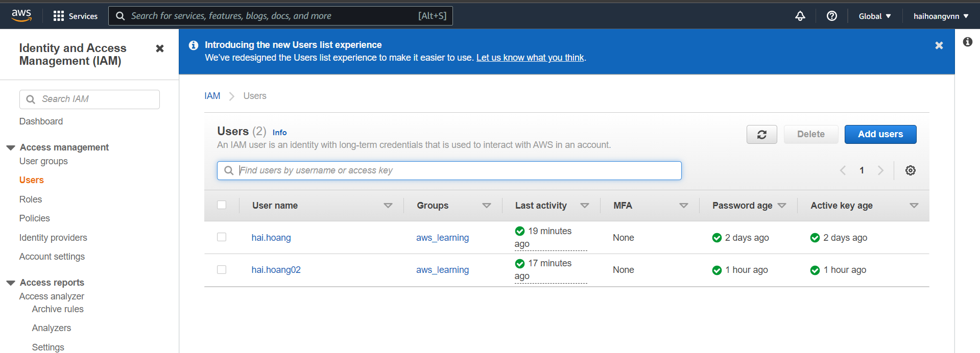Collapse the Access management section
Viewport: 980px width, 353px height.
(x=11, y=148)
